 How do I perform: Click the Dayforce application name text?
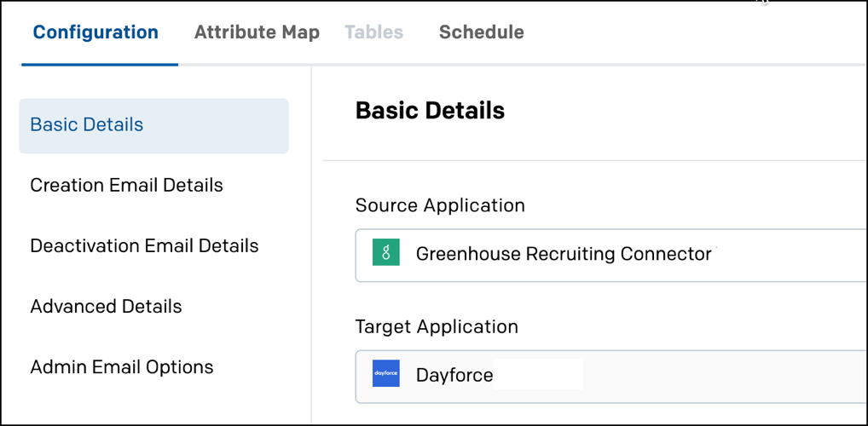(454, 375)
